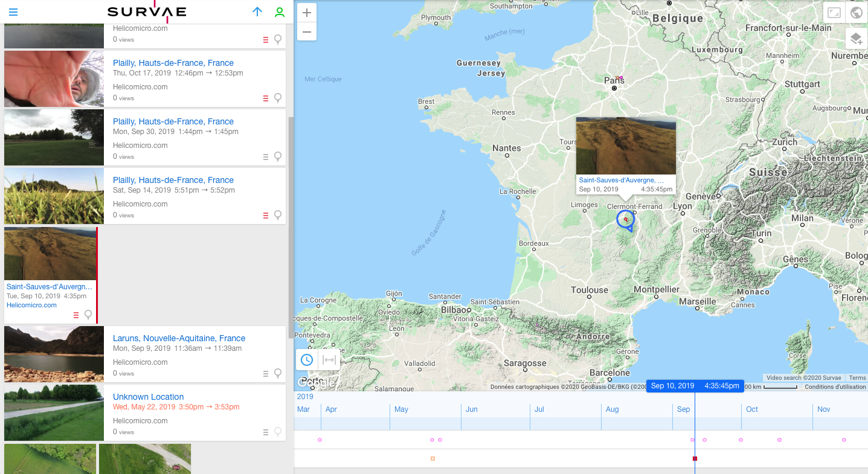This screenshot has height=474, width=868.
Task: Open details menu for Sep 14 Plailly video
Action: pos(265,215)
